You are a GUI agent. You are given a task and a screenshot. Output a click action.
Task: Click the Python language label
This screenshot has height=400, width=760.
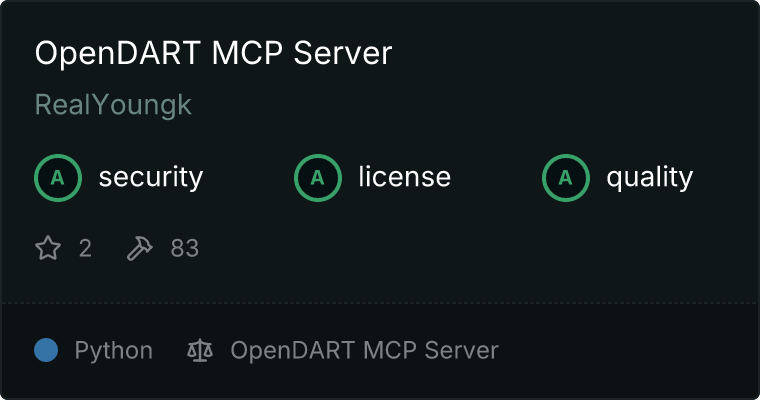[x=113, y=351]
